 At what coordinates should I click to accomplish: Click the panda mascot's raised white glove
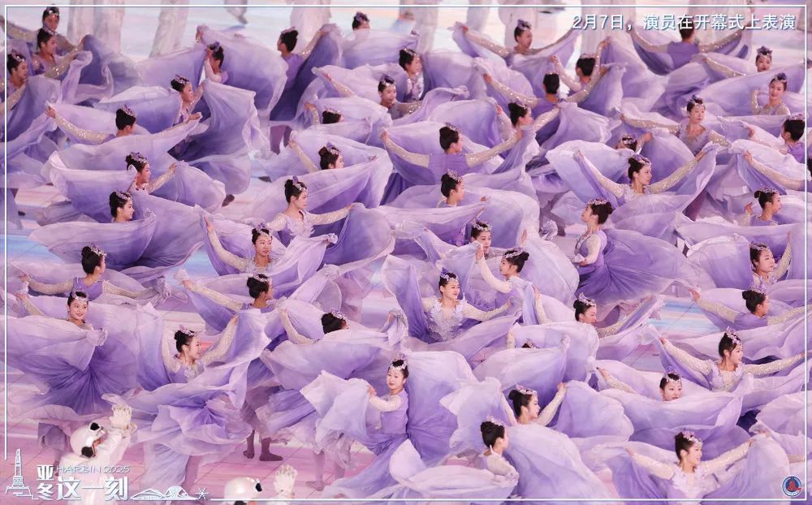pyautogui.click(x=121, y=417)
